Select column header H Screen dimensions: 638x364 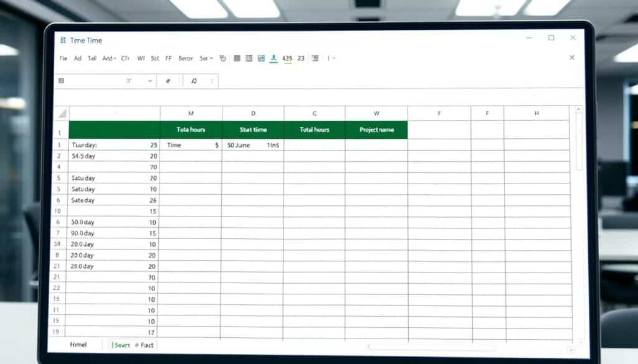pyautogui.click(x=536, y=113)
